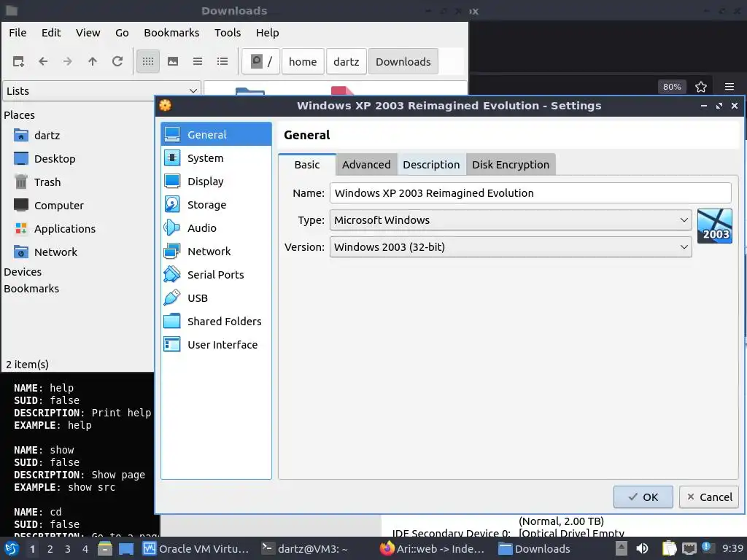The width and height of the screenshot is (747, 560).
Task: Expand Devices section in Places pane
Action: [x=23, y=272]
